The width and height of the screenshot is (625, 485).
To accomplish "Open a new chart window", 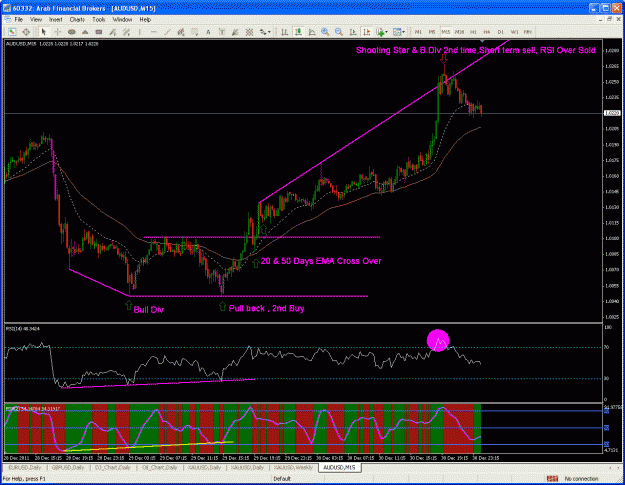I will [x=12, y=32].
